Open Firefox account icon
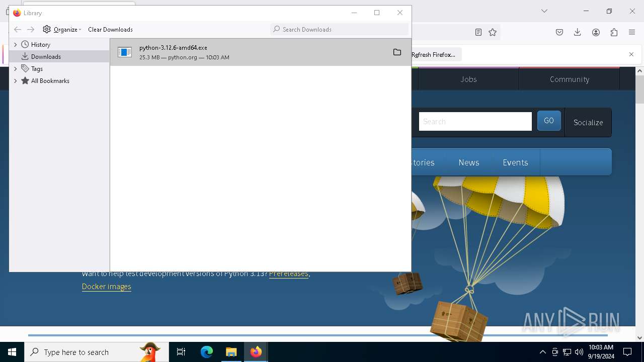This screenshot has width=644, height=362. [596, 32]
